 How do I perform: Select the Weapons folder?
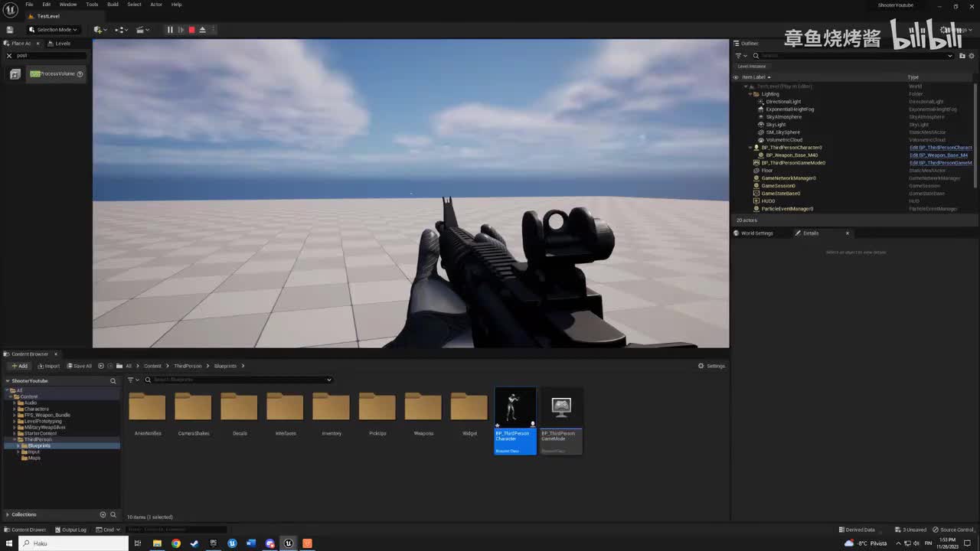(x=423, y=416)
